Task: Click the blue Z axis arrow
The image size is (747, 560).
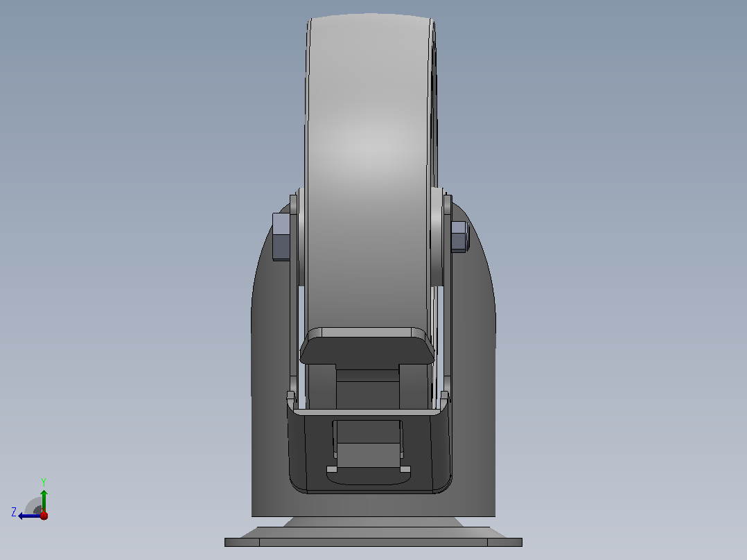Action: tap(30, 516)
